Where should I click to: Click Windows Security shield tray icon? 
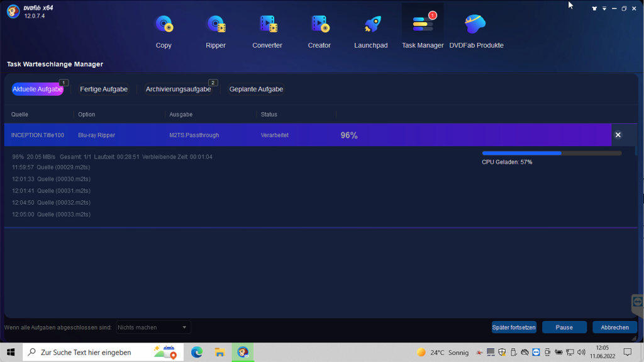pos(502,352)
